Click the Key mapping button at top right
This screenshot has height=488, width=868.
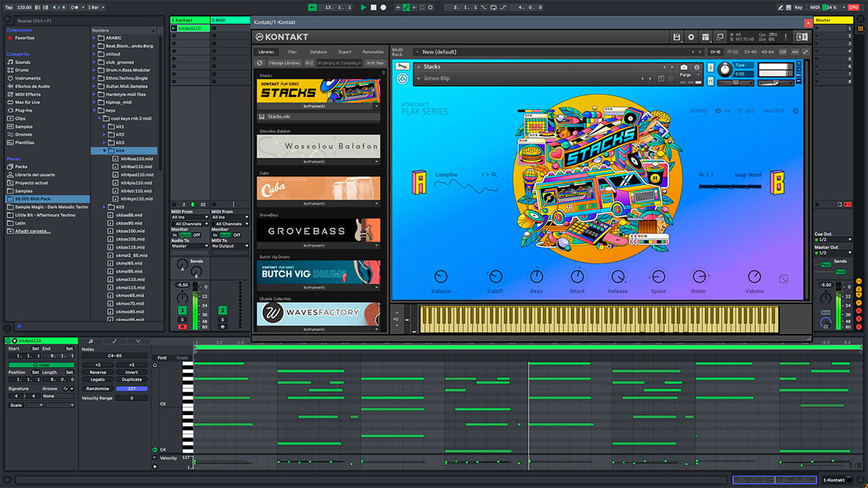[799, 7]
